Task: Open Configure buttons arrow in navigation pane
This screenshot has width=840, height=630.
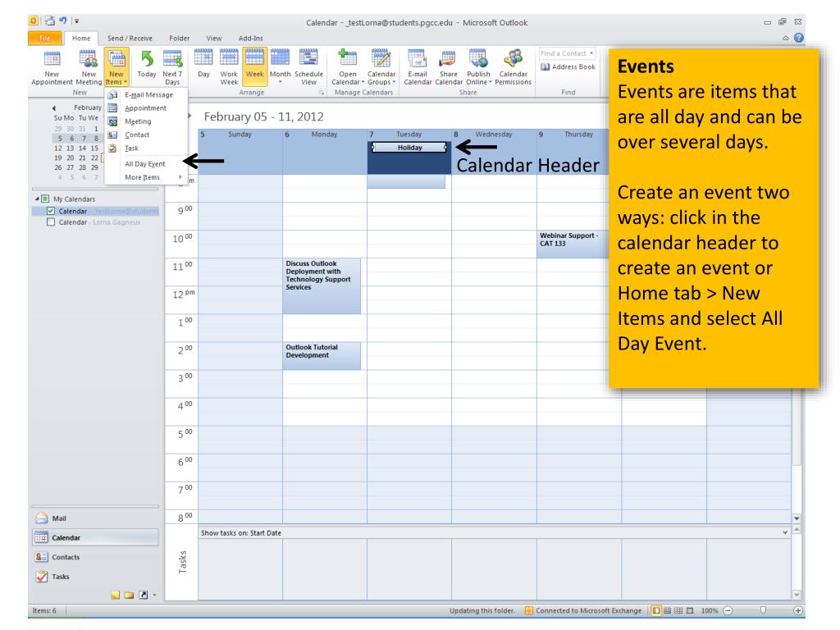Action: coord(155,596)
